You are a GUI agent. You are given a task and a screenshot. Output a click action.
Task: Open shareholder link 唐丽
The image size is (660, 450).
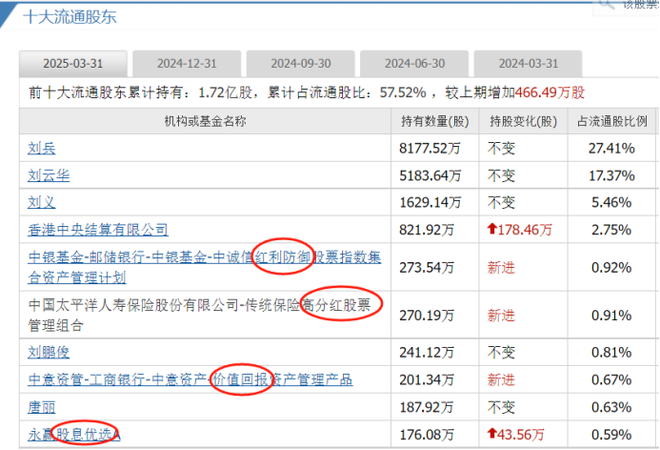(x=42, y=407)
